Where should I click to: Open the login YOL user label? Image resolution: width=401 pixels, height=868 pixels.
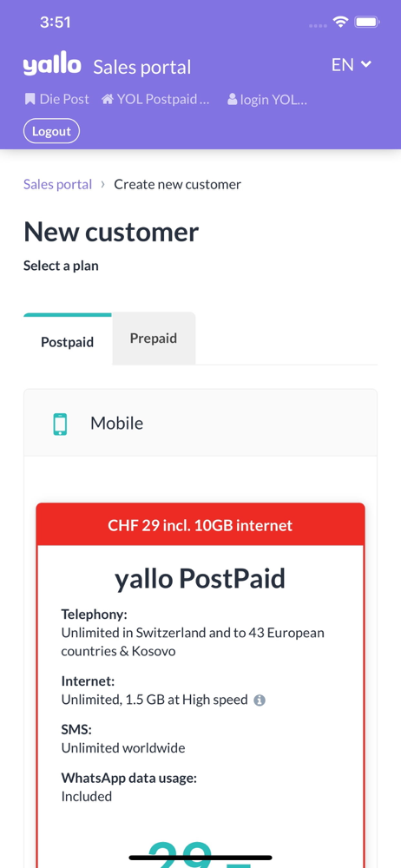coord(267,99)
